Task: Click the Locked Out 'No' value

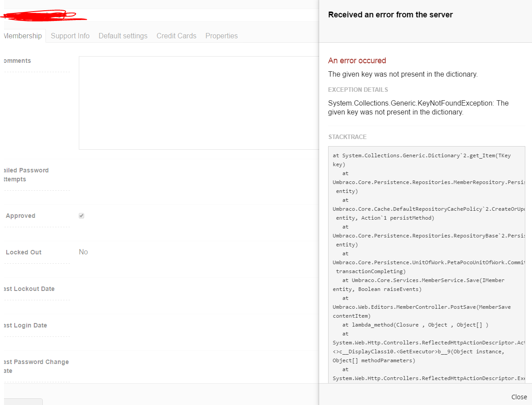Action: 83,252
